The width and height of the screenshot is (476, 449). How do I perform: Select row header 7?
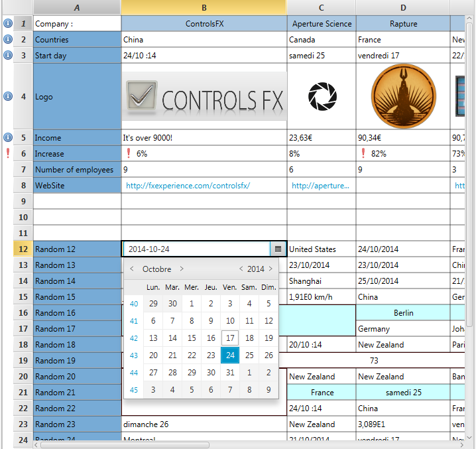click(23, 170)
